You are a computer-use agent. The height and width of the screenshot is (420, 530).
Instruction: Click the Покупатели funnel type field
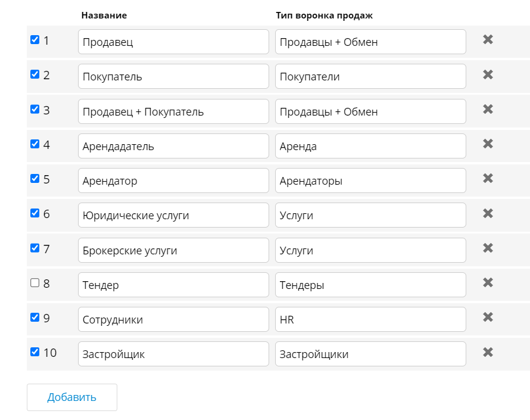pos(370,76)
